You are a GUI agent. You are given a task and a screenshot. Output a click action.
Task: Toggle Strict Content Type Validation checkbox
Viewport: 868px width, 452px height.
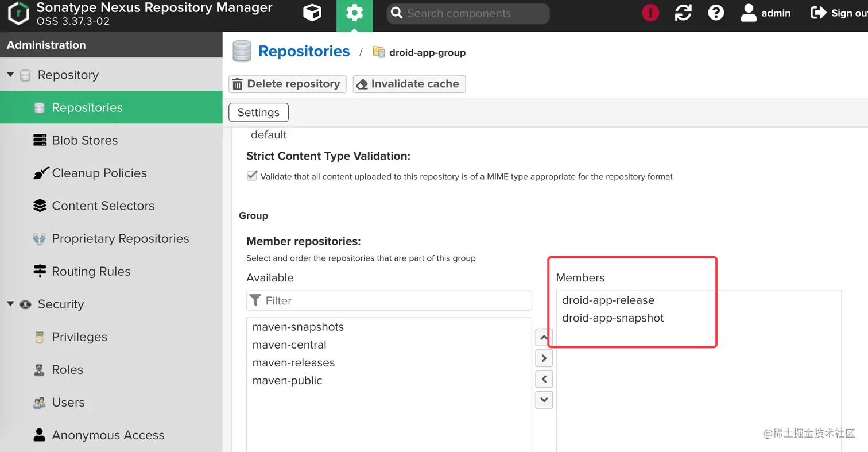click(x=252, y=176)
